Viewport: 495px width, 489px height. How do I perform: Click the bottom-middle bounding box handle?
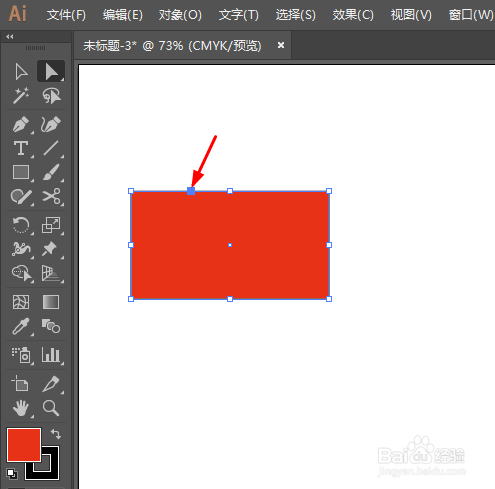(x=230, y=299)
